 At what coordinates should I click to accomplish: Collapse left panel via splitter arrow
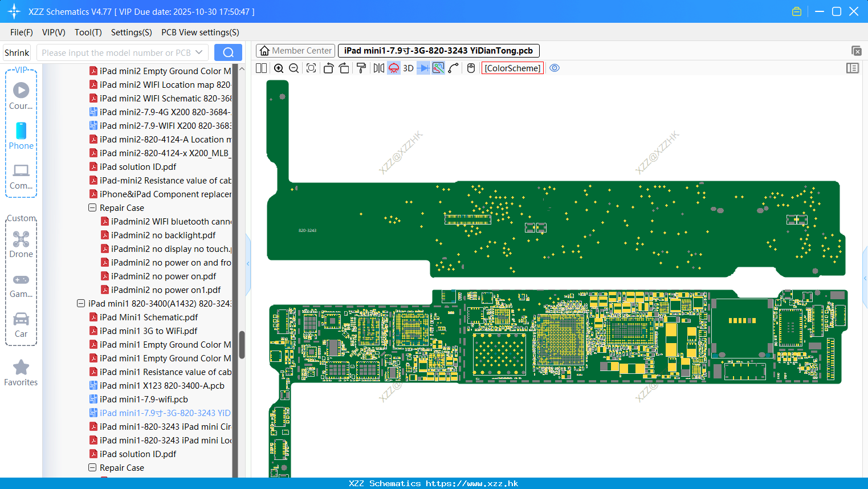pos(248,263)
